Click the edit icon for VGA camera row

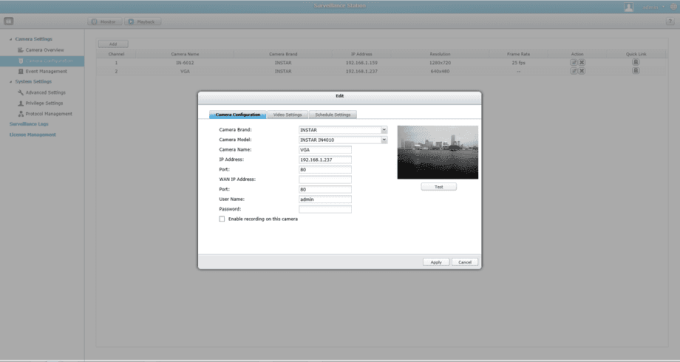click(x=574, y=71)
